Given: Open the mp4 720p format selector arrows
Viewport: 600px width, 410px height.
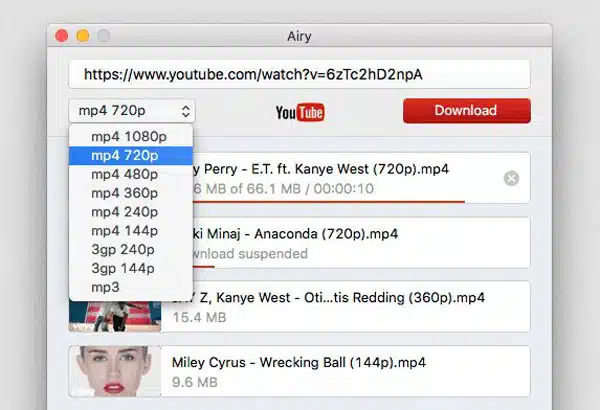Looking at the screenshot, I should tap(186, 111).
